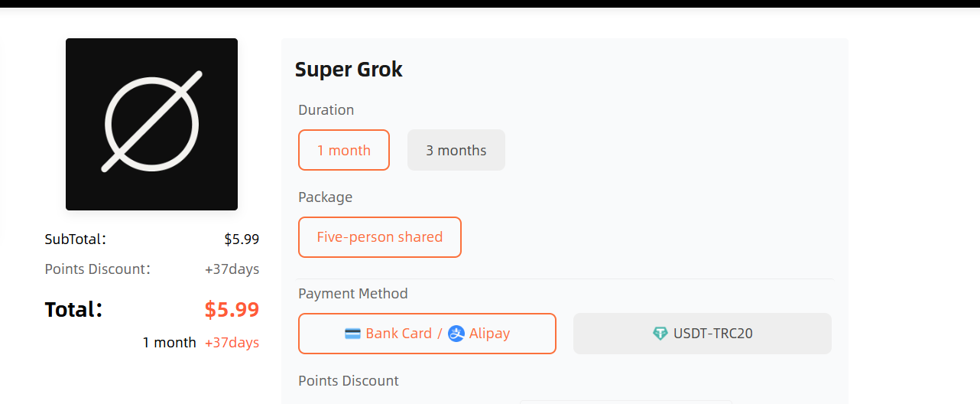Click Points Discount heading below payment methods
The height and width of the screenshot is (404, 980).
pos(349,381)
